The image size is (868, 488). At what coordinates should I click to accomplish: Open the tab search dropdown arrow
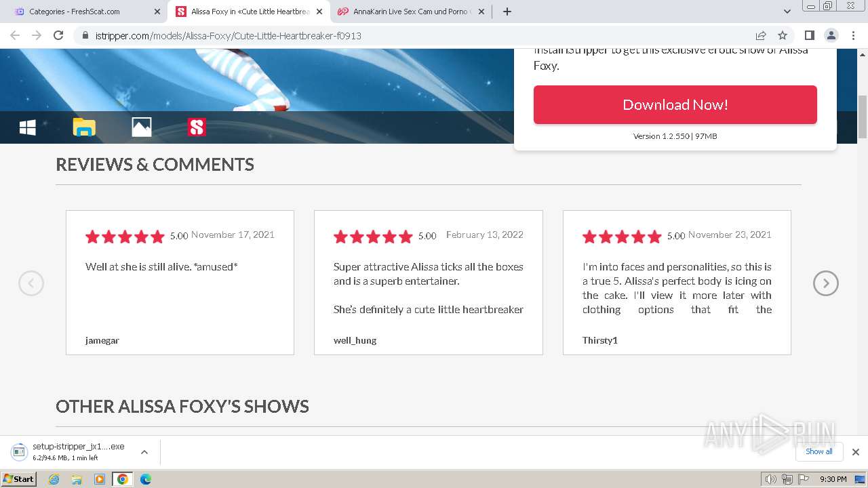787,12
